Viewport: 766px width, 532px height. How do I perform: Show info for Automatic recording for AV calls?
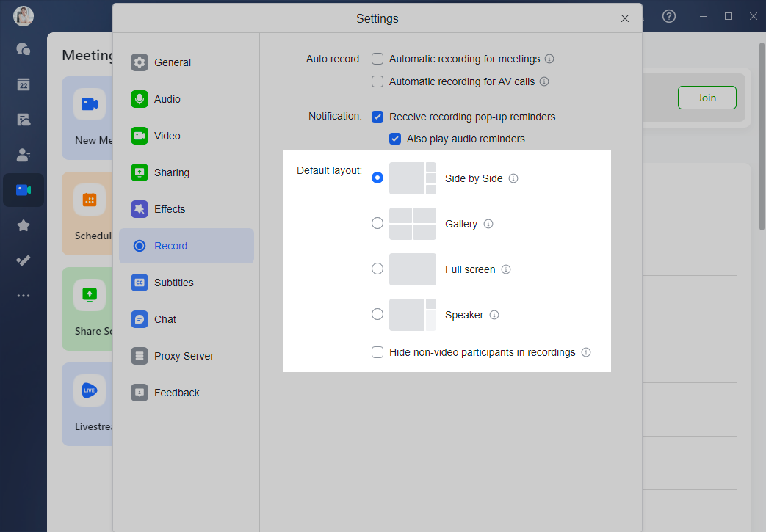pos(543,81)
